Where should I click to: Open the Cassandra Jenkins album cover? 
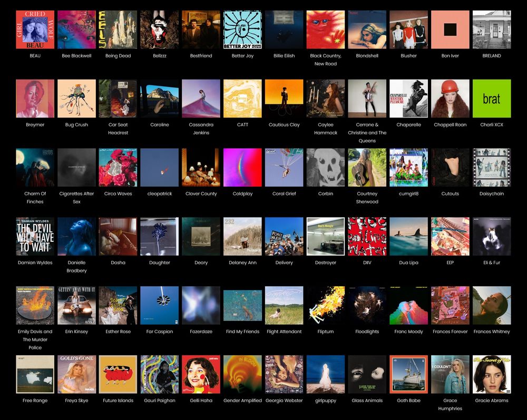click(x=201, y=99)
